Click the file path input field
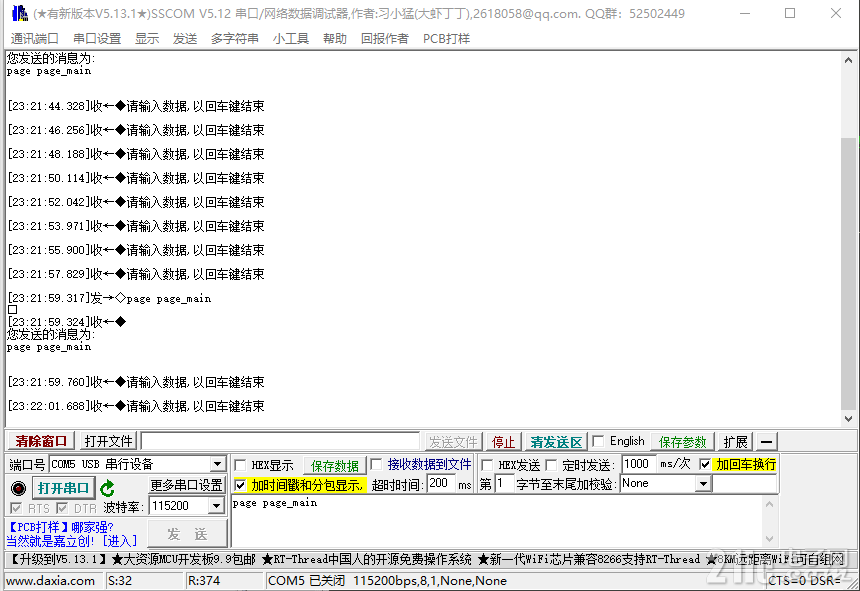 click(x=280, y=441)
